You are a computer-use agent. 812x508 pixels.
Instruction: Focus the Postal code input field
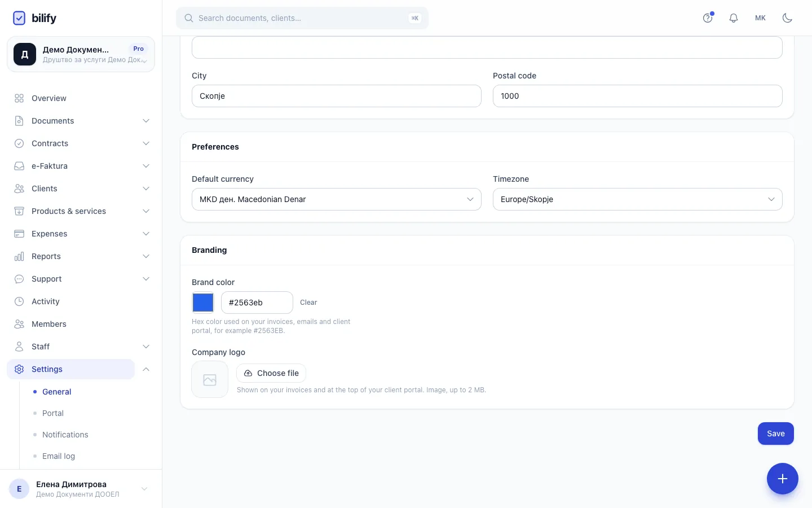tap(638, 96)
